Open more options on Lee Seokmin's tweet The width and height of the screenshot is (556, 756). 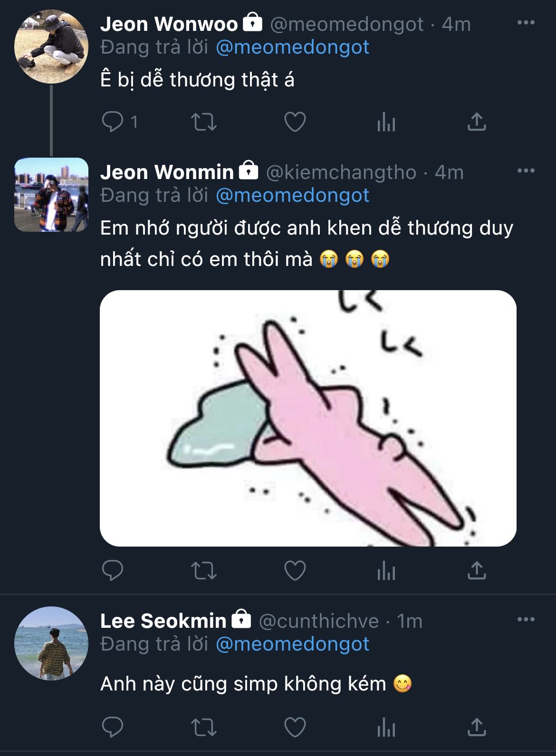[526, 620]
